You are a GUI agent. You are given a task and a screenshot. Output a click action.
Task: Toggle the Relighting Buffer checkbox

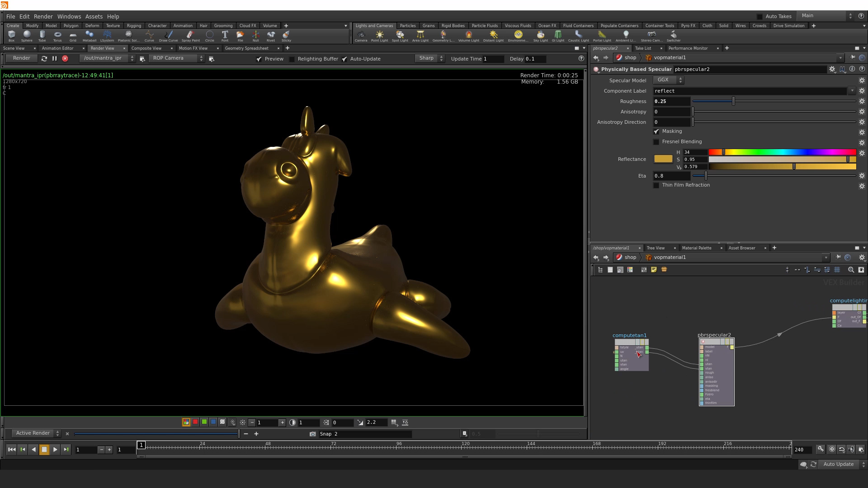click(x=292, y=59)
